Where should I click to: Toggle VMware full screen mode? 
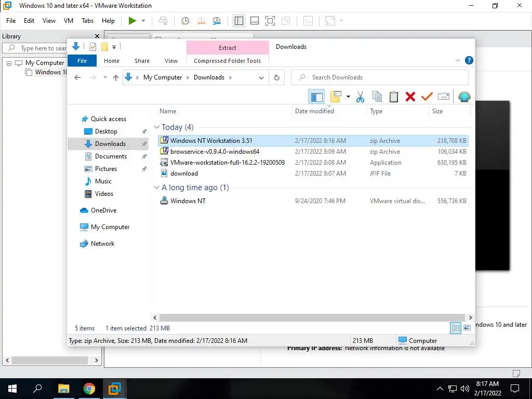(270, 21)
